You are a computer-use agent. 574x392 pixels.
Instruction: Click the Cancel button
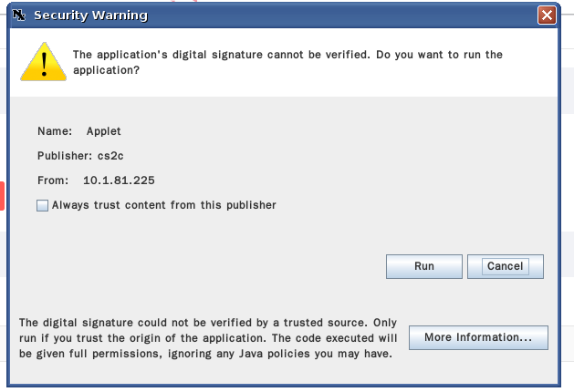506,266
